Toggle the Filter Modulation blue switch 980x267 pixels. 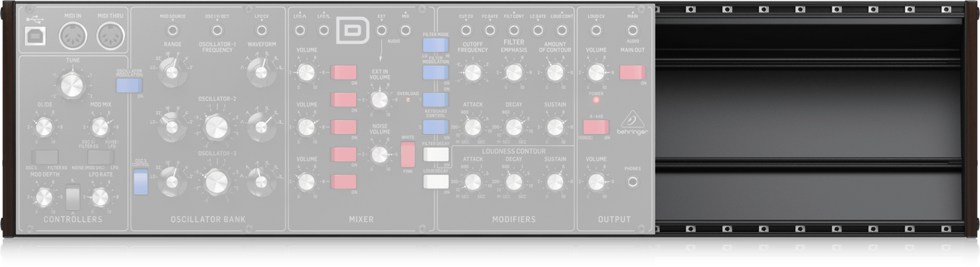click(435, 73)
